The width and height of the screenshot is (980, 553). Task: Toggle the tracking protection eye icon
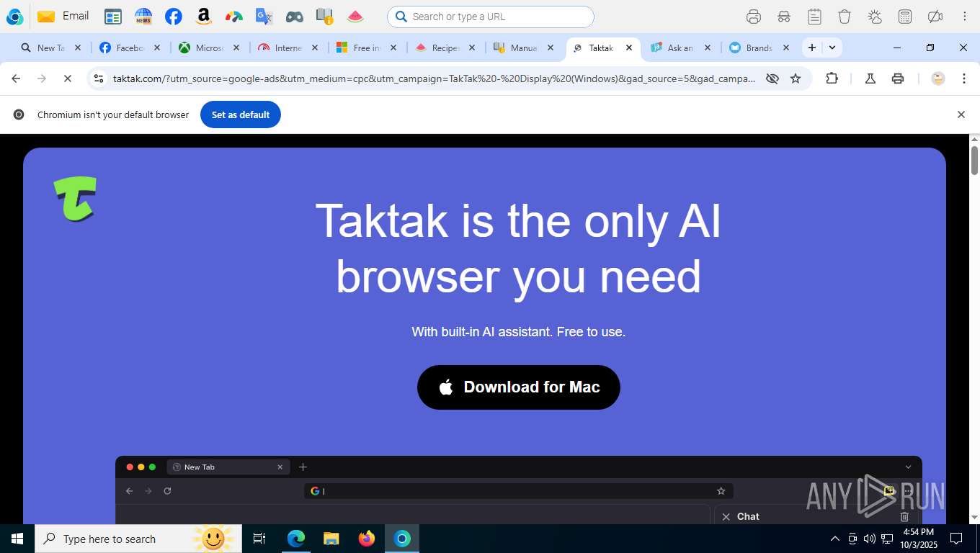(x=772, y=78)
